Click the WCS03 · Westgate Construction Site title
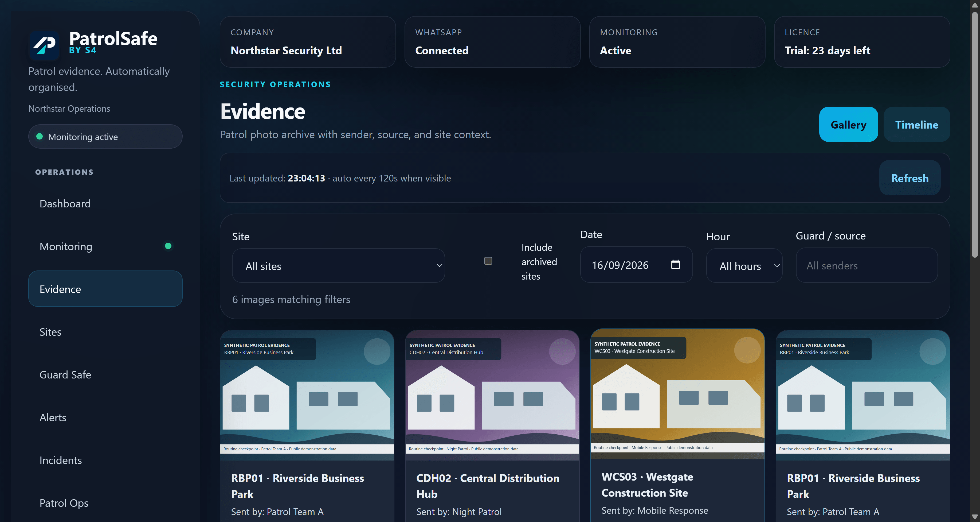The image size is (980, 522). [x=647, y=485]
